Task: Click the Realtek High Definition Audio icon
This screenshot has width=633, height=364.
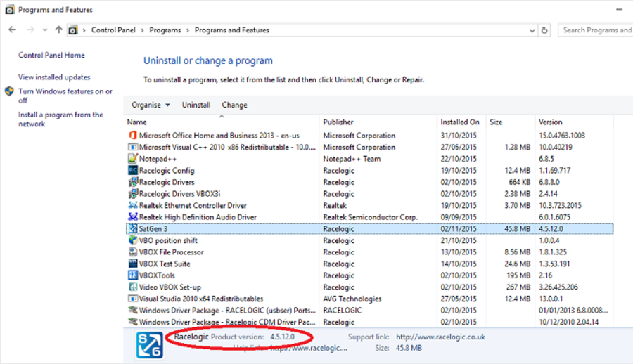Action: pyautogui.click(x=133, y=217)
